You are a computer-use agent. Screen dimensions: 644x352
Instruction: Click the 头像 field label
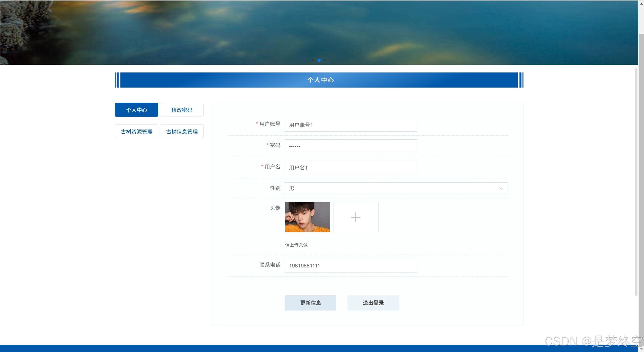[275, 208]
